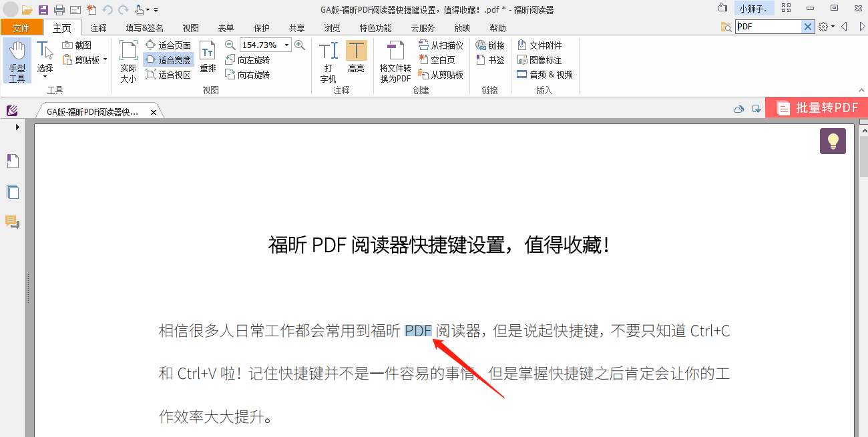Open the 选择 tool dropdown arrow
The image size is (868, 437).
pyautogui.click(x=45, y=75)
